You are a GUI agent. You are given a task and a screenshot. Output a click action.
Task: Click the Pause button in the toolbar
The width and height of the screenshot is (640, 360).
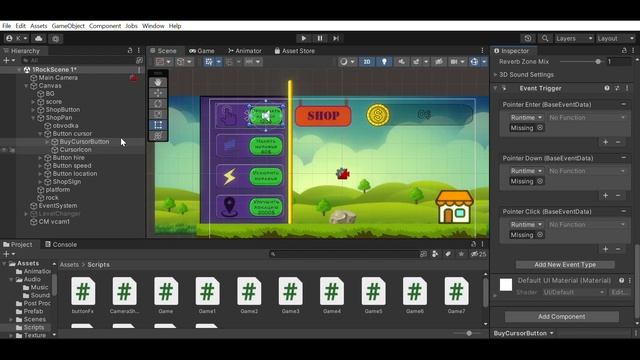(320, 38)
